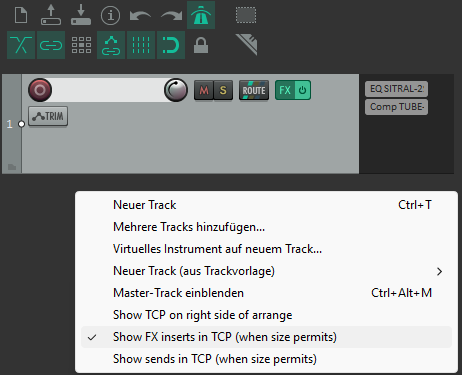Open the ROUTE routing button
Image resolution: width=462 pixels, height=375 pixels.
(x=254, y=90)
